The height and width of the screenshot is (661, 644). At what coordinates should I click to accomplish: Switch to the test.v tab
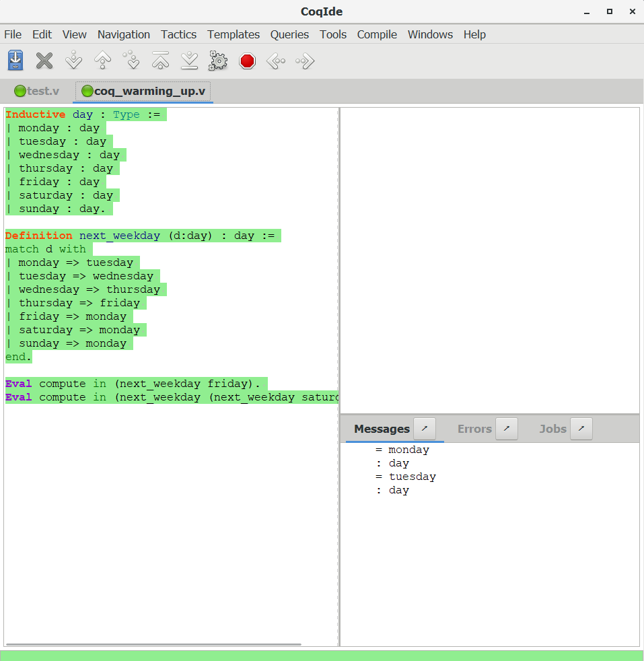[x=36, y=91]
